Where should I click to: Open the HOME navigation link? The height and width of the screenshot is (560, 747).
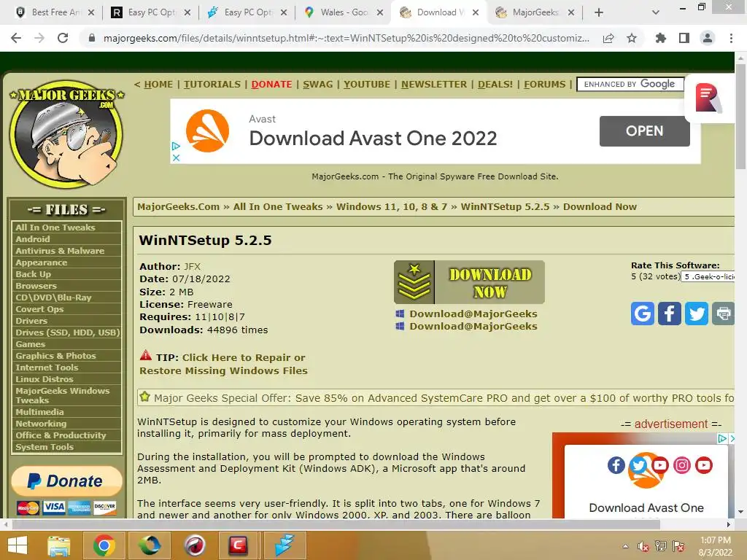tap(158, 85)
